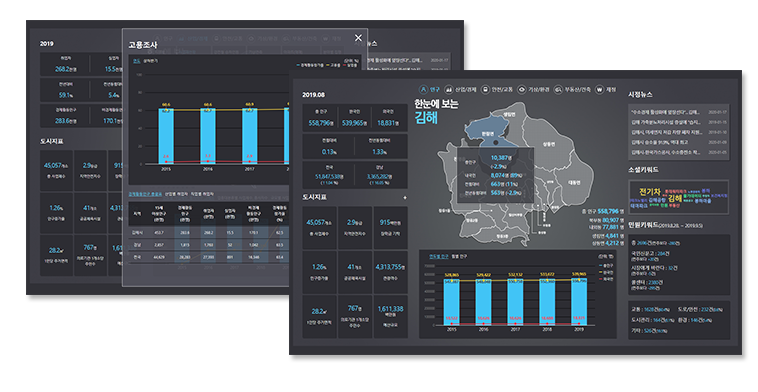
Task: Click the 2019.08 date label
Action: coord(313,95)
